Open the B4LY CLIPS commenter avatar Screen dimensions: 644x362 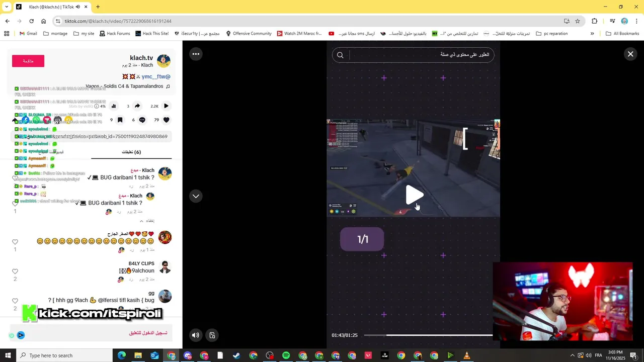coord(165,267)
